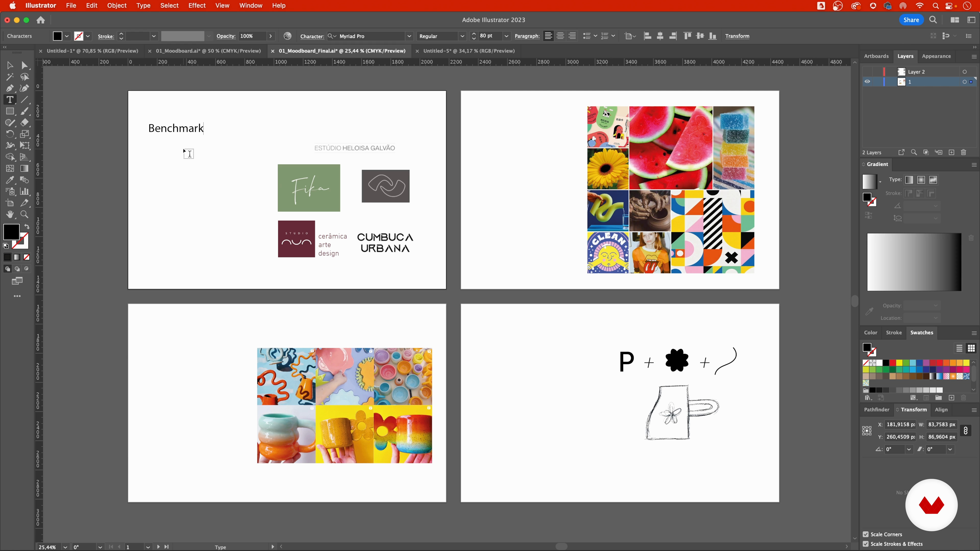Choose Radial gradient type

tap(921, 180)
